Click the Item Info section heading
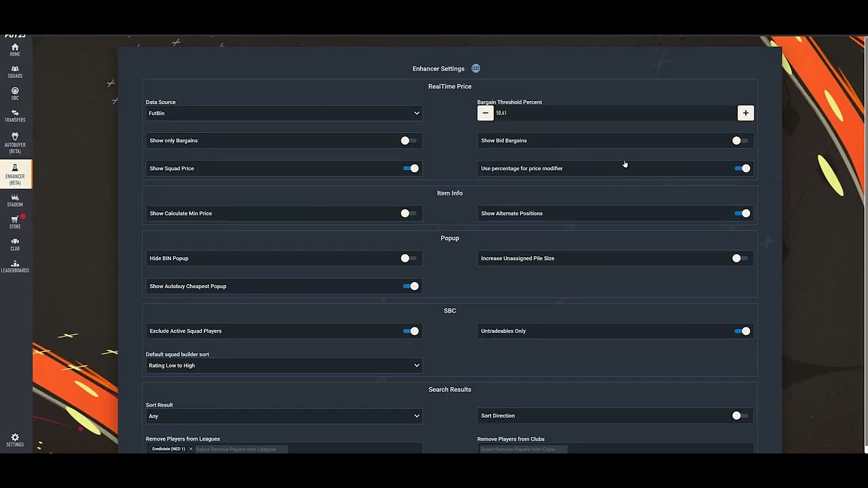Screen dimensions: 868x488 pos(450,193)
